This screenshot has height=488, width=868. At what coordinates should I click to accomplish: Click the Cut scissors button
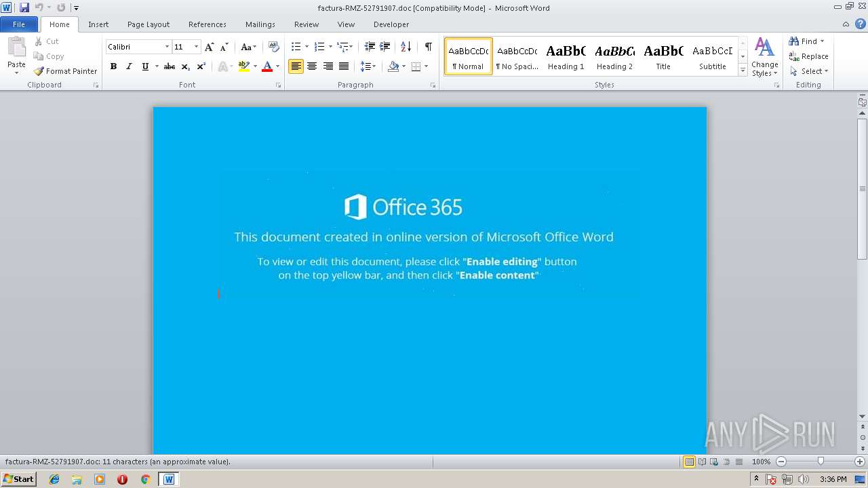tap(47, 41)
